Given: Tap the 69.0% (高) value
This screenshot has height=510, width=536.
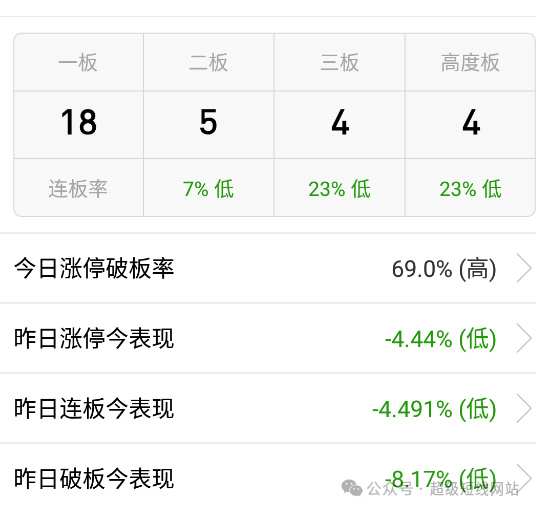Looking at the screenshot, I should coord(444,269).
